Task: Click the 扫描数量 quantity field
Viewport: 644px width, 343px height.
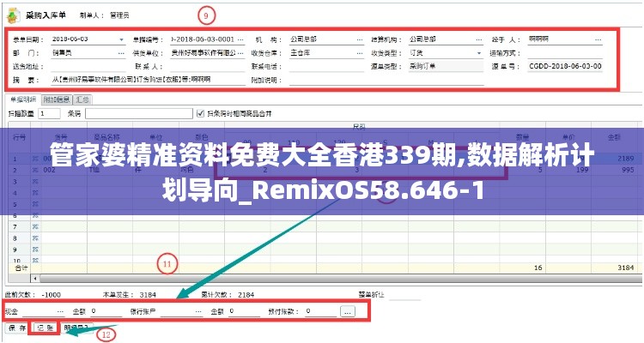Action: (x=48, y=112)
